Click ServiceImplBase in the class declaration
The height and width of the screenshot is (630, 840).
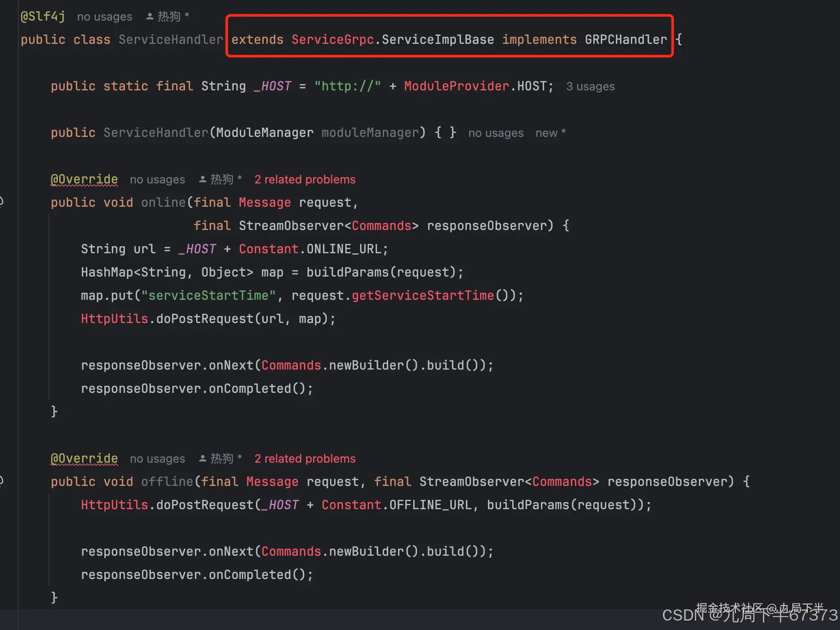(438, 40)
